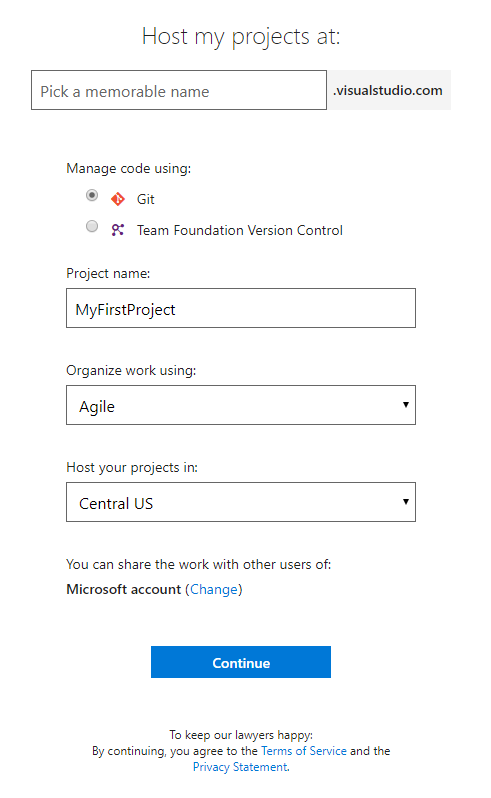Open the Agile process dropdown
The width and height of the screenshot is (491, 798).
(x=241, y=405)
